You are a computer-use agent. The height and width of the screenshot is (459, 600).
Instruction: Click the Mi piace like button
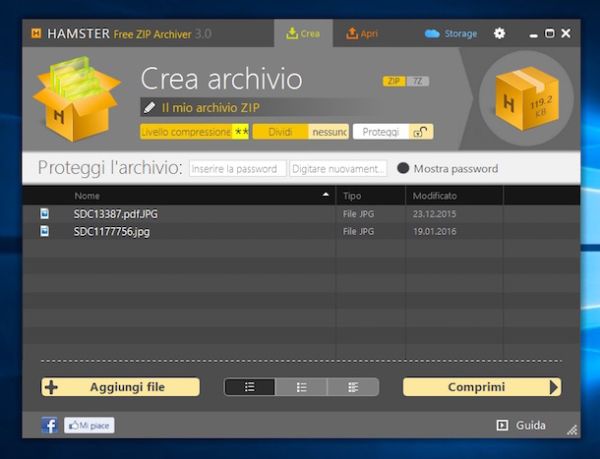(x=90, y=425)
